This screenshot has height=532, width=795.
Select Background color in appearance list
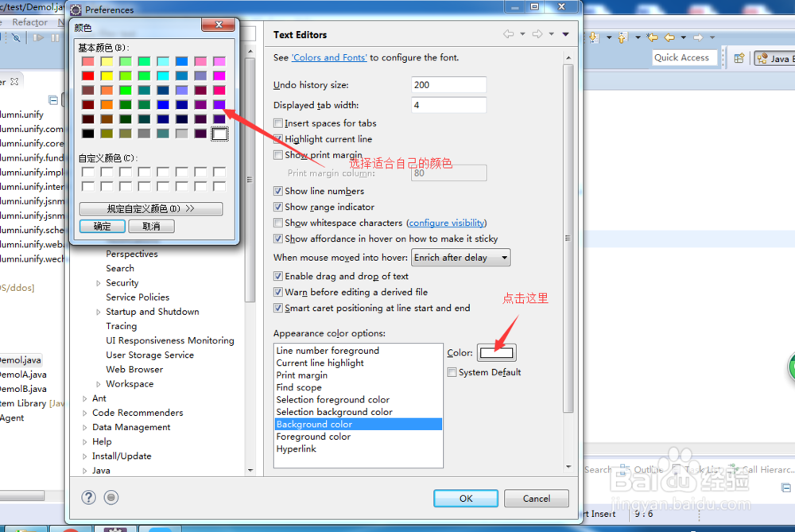[x=358, y=425]
